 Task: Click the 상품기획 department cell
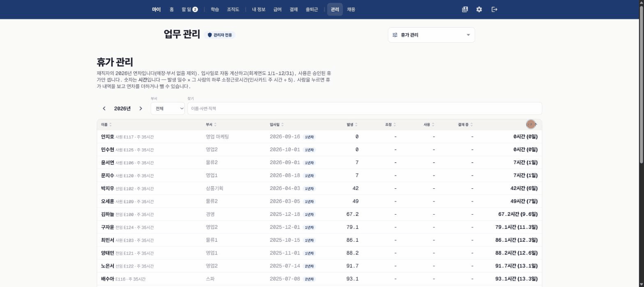(214, 188)
